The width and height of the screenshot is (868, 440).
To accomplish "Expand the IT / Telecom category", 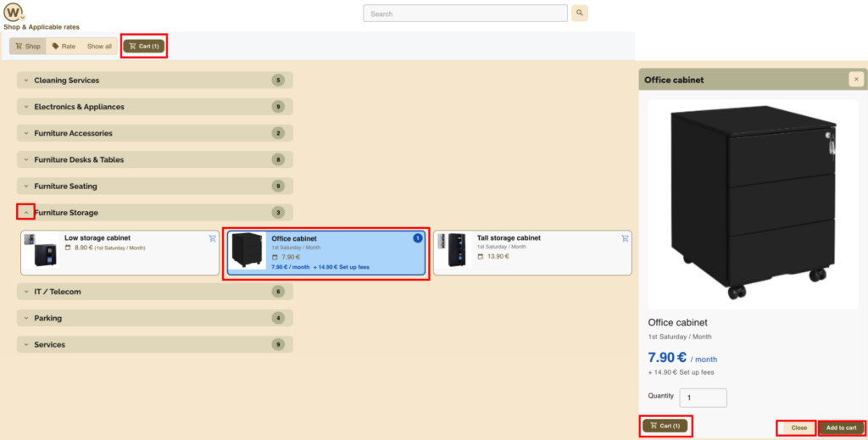I will 26,292.
